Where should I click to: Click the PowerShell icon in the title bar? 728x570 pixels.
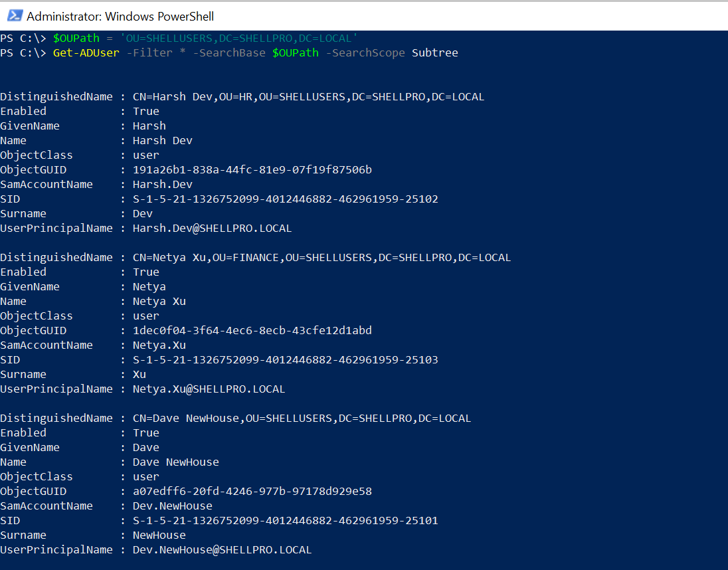15,15
